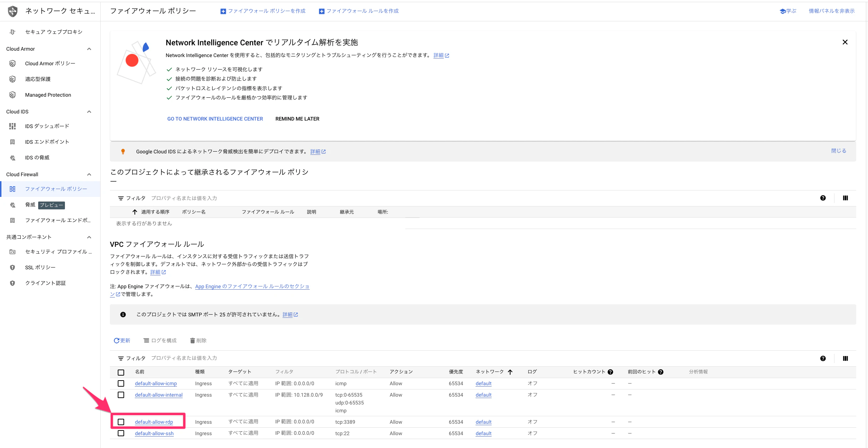This screenshot has width=868, height=448.
Task: Open the default-allow-ssh rule link
Action: pyautogui.click(x=154, y=433)
